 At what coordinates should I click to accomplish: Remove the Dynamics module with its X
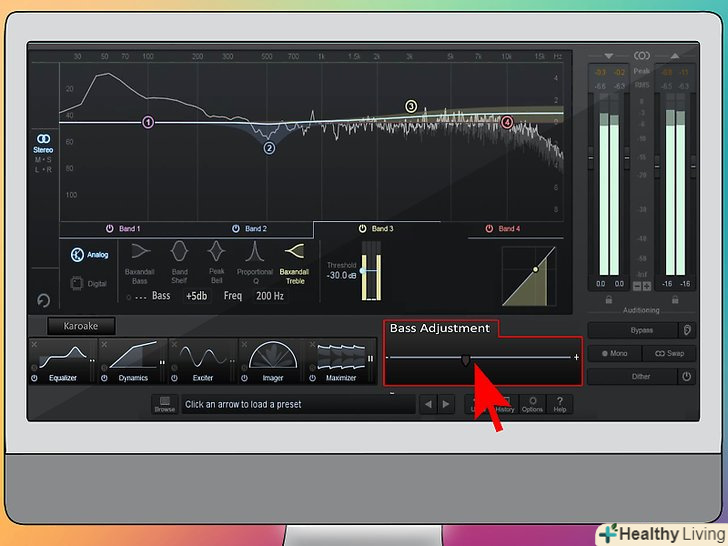(104, 344)
